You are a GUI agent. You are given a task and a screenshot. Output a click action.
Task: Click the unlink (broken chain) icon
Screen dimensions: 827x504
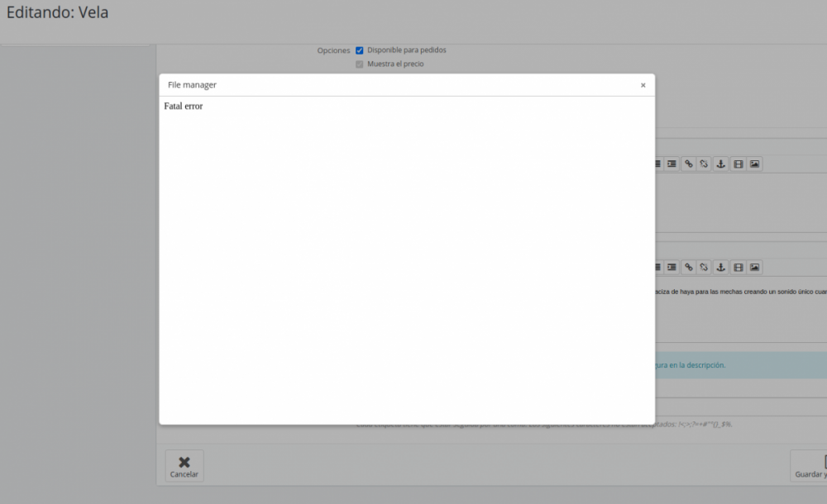pos(704,164)
